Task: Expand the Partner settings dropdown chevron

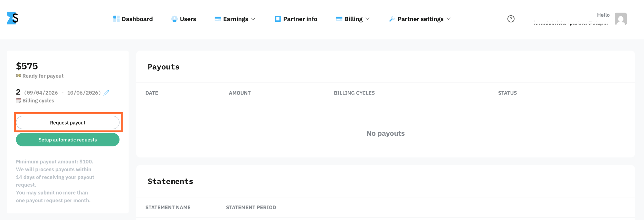Action: pos(449,19)
